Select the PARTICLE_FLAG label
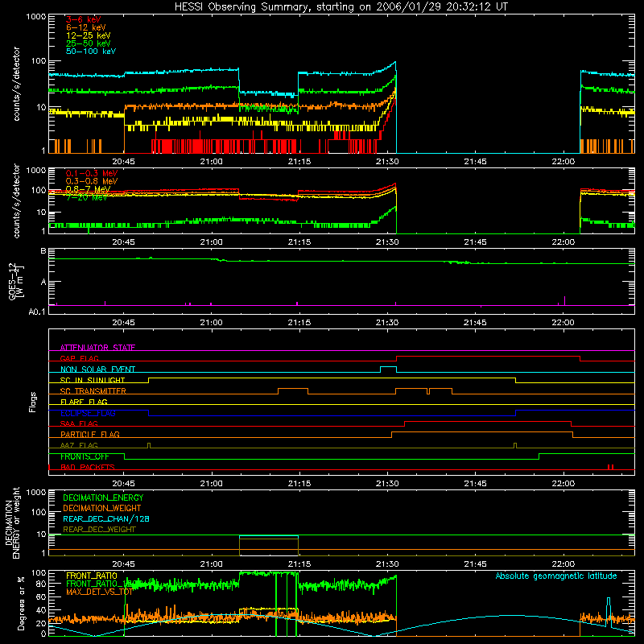Viewport: 644px width, 644px height. tap(90, 434)
